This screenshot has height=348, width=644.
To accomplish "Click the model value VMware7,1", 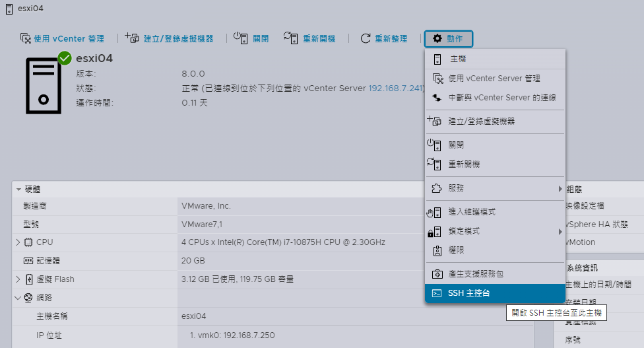I will click(x=202, y=225).
